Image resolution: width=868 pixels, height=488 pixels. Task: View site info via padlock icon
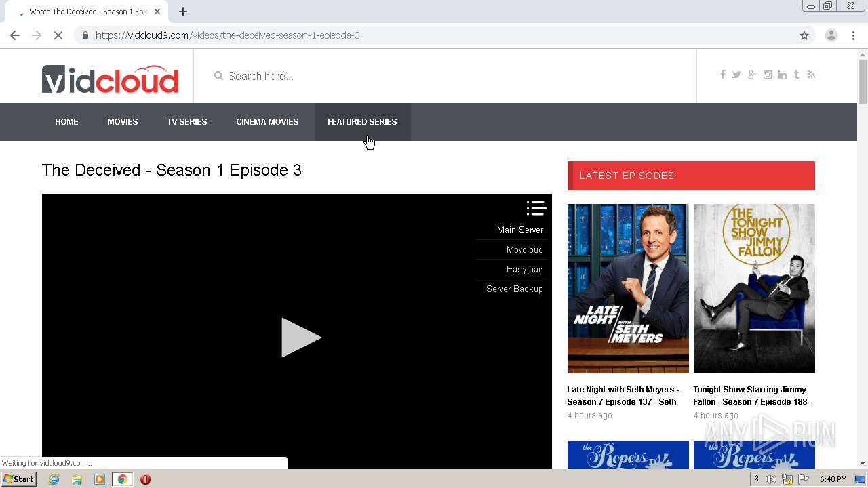click(x=85, y=35)
